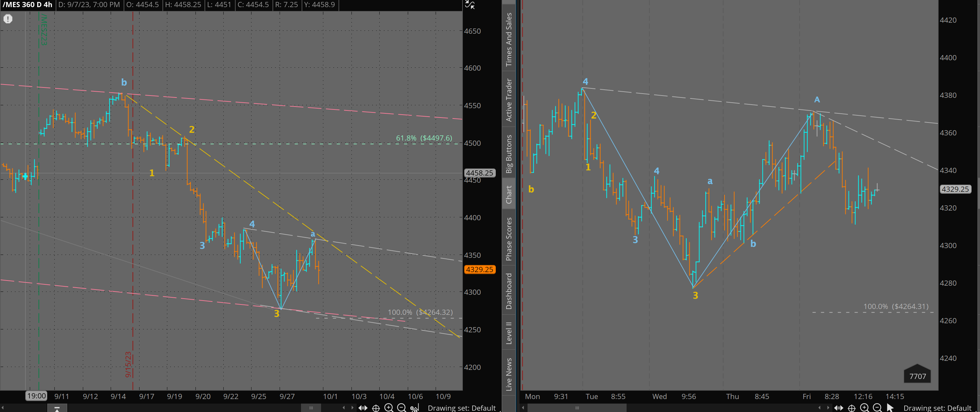Click the wave label A on right chart

click(x=817, y=100)
